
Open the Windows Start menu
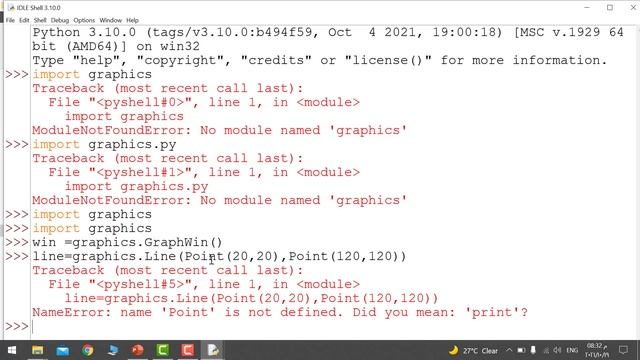(12, 350)
